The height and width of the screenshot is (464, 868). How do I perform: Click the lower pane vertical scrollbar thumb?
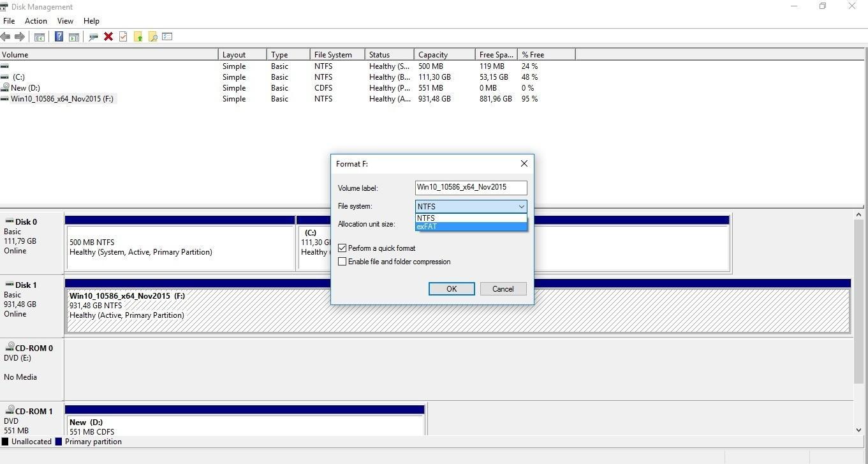click(x=858, y=302)
